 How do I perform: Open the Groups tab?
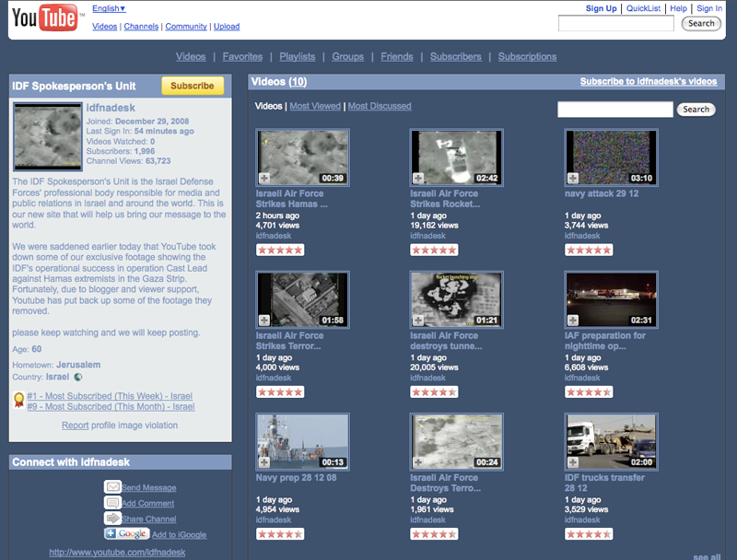point(348,56)
